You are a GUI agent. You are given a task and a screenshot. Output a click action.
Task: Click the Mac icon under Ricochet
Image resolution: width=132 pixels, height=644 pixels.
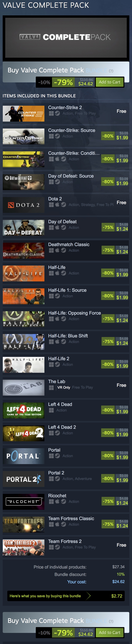tap(57, 501)
